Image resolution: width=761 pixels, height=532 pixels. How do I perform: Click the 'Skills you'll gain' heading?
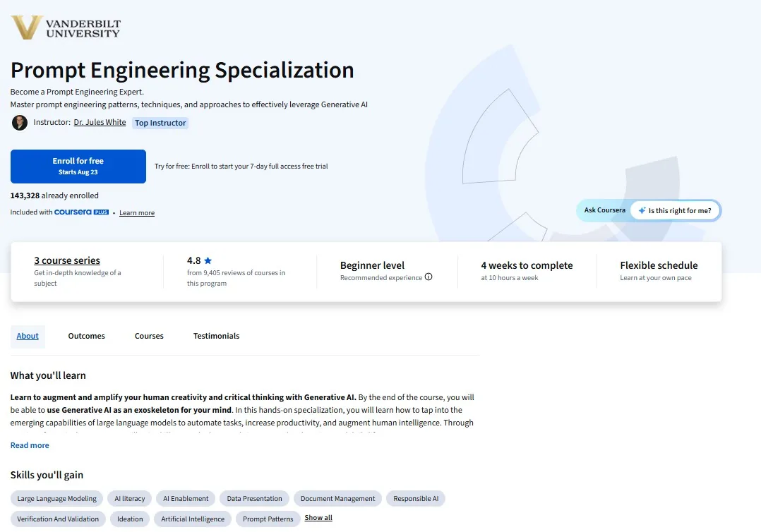(x=47, y=475)
